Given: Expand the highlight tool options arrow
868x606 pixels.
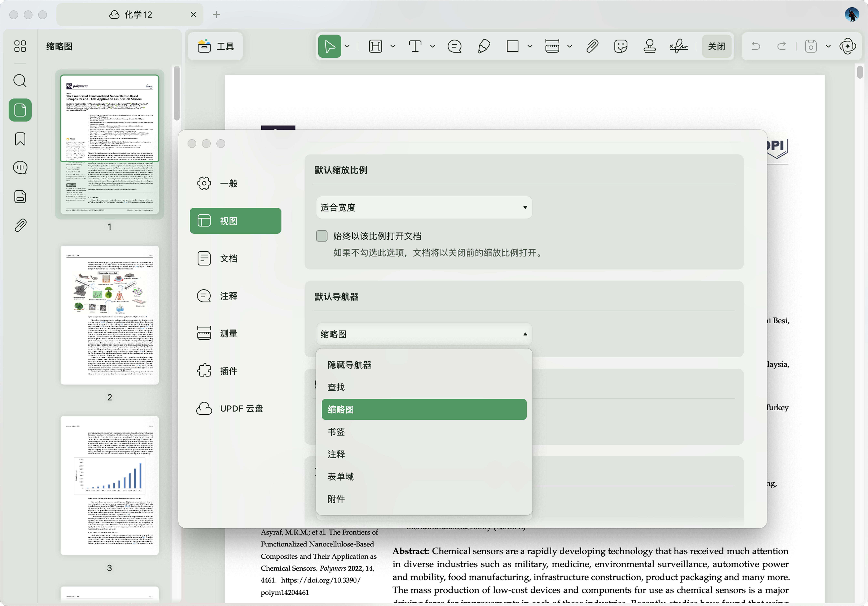Looking at the screenshot, I should [x=393, y=46].
